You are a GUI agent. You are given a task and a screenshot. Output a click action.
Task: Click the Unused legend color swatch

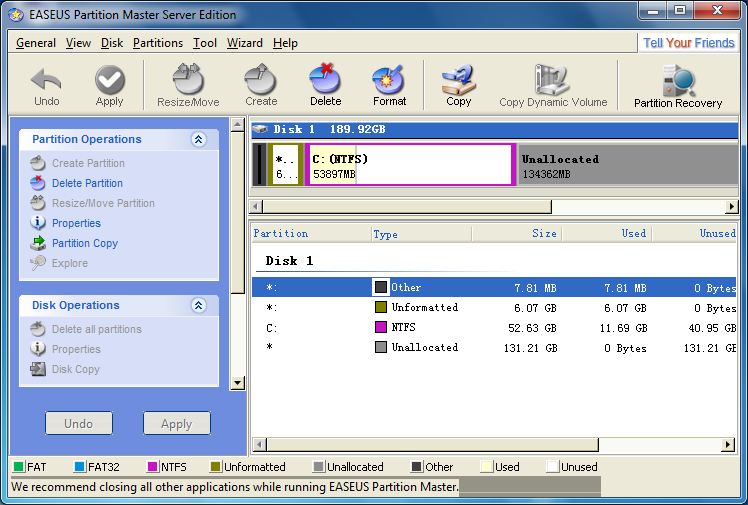552,466
